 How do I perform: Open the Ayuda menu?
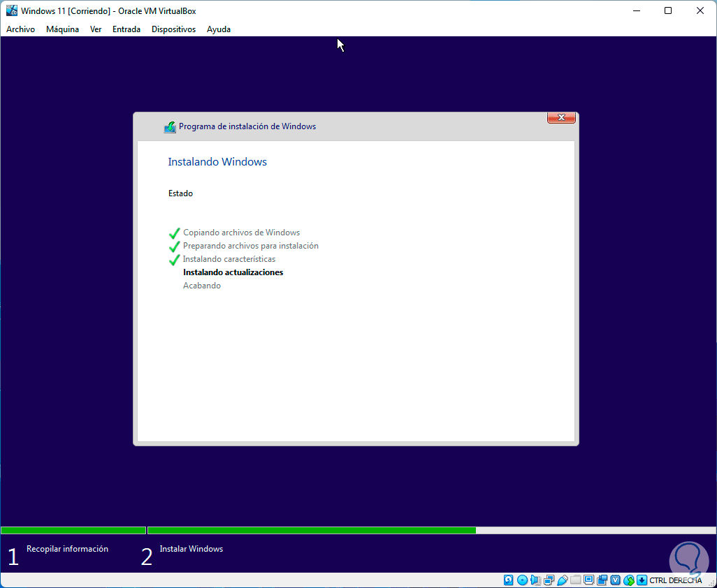tap(219, 29)
